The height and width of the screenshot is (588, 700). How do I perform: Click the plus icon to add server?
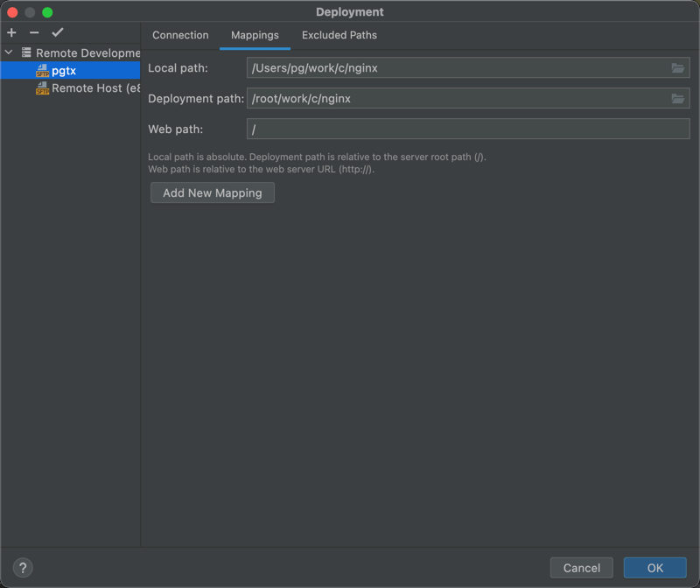[x=11, y=32]
